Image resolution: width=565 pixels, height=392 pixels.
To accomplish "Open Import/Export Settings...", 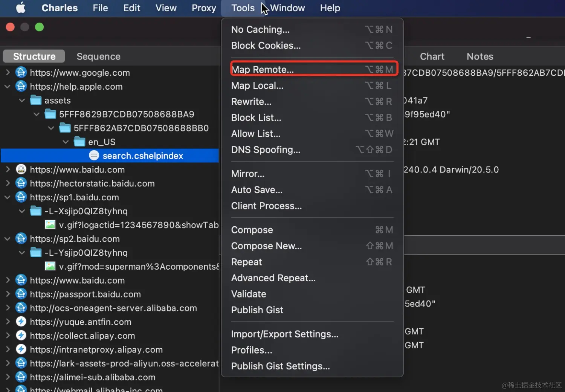I will [x=312, y=334].
